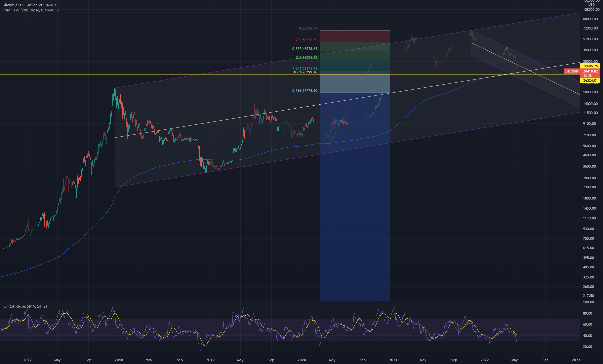This screenshot has width=603, height=364.
Task: Select the 0.5(36324.98) Fibonacci level label
Action: pyautogui.click(x=306, y=57)
